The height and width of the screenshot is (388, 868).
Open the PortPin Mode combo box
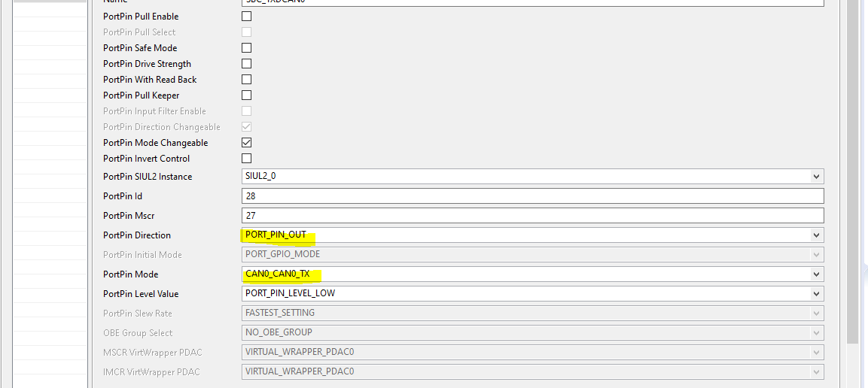(816, 274)
